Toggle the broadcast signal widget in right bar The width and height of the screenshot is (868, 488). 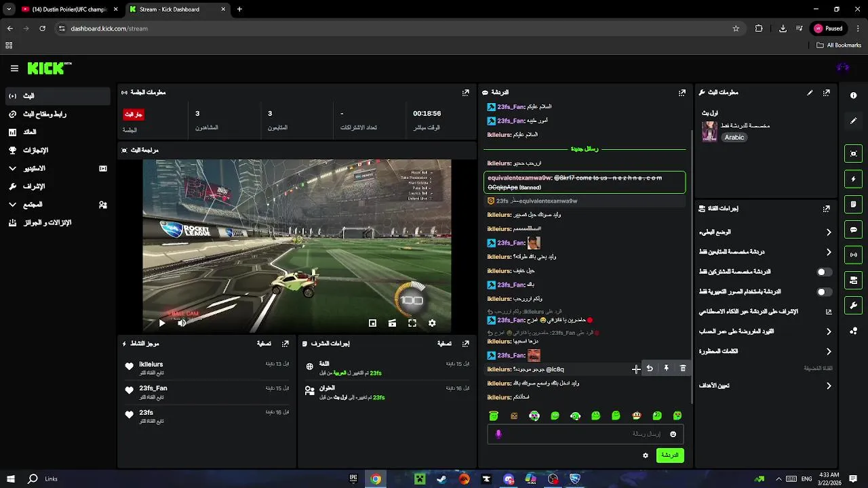click(x=853, y=255)
